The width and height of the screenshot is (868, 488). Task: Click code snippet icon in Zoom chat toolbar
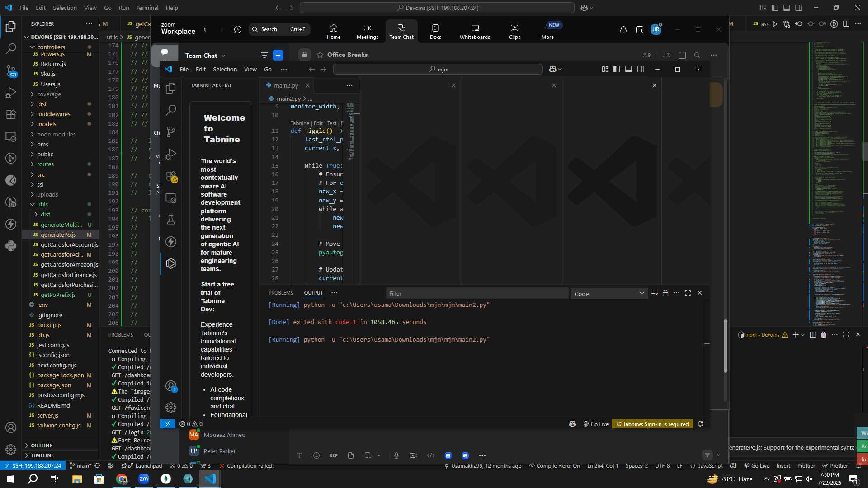(431, 455)
